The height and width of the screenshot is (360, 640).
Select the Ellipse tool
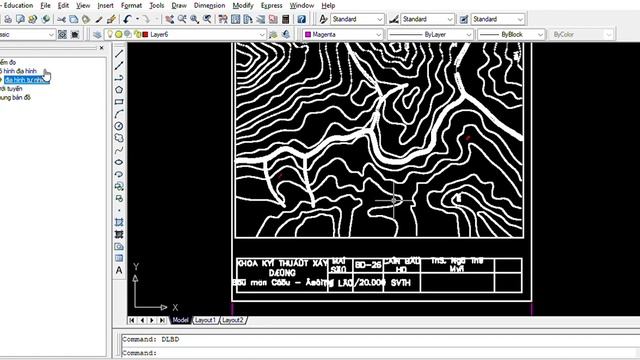tap(119, 162)
